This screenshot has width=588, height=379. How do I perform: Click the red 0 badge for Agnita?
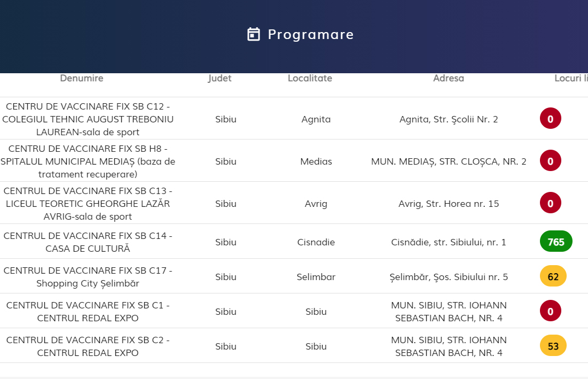tap(551, 119)
